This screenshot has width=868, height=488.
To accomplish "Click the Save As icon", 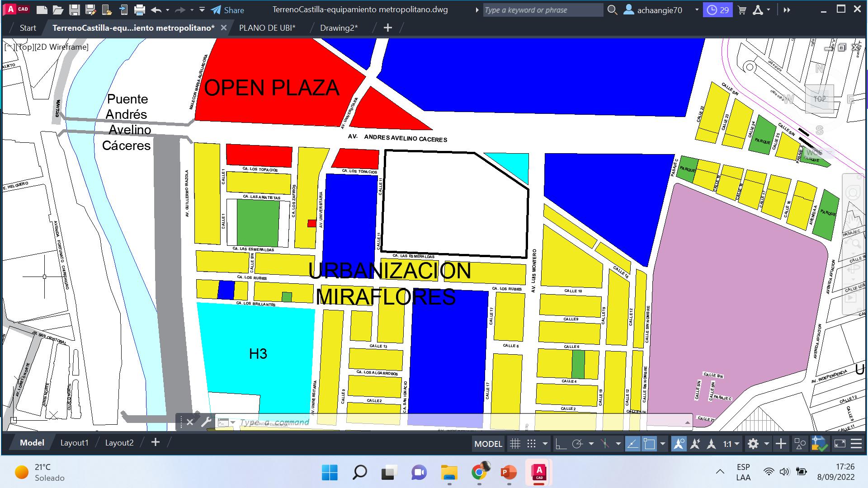I will click(90, 9).
